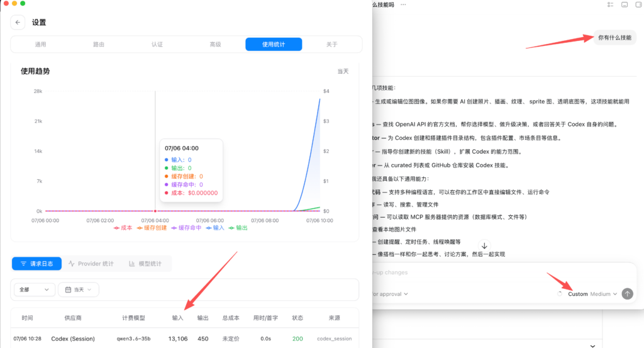
Task: Click the 供应商 column header
Action: [x=73, y=318]
